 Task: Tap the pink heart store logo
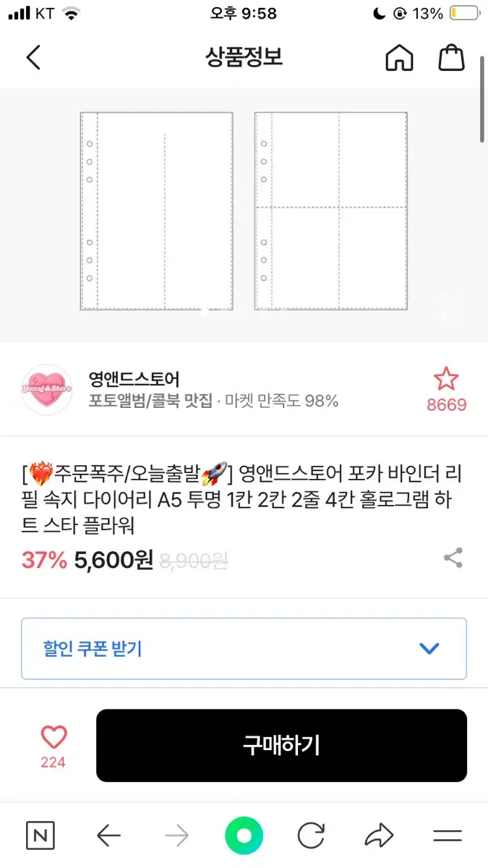[x=47, y=390]
